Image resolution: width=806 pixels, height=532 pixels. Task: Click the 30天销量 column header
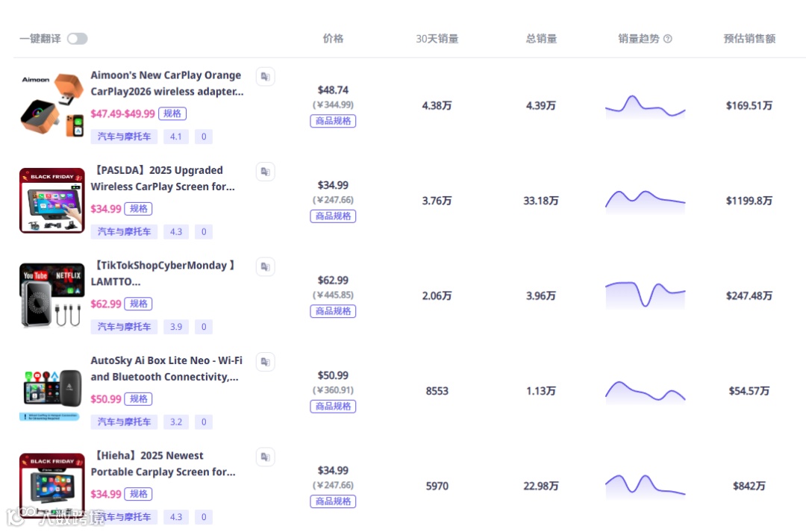point(437,39)
